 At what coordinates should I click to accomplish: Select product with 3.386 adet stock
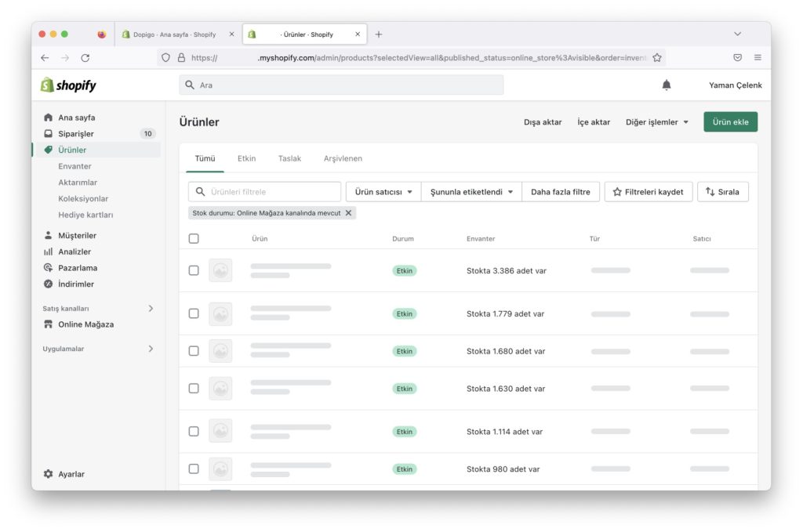pos(194,270)
